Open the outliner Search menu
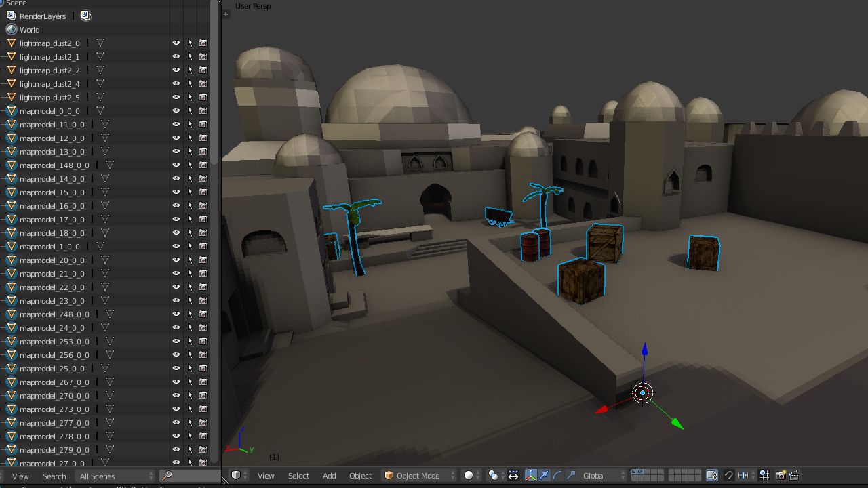The width and height of the screenshot is (868, 488). pos(54,476)
